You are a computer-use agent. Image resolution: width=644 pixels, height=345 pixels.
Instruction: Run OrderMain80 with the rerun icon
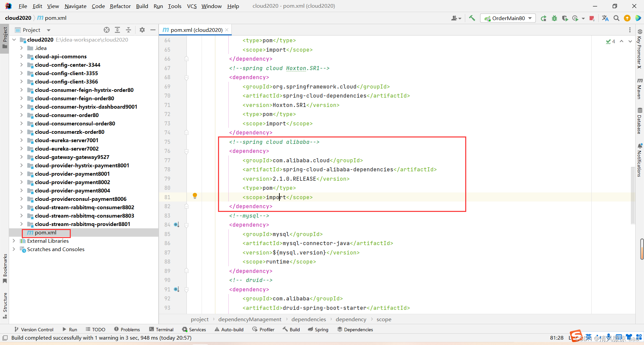point(543,18)
